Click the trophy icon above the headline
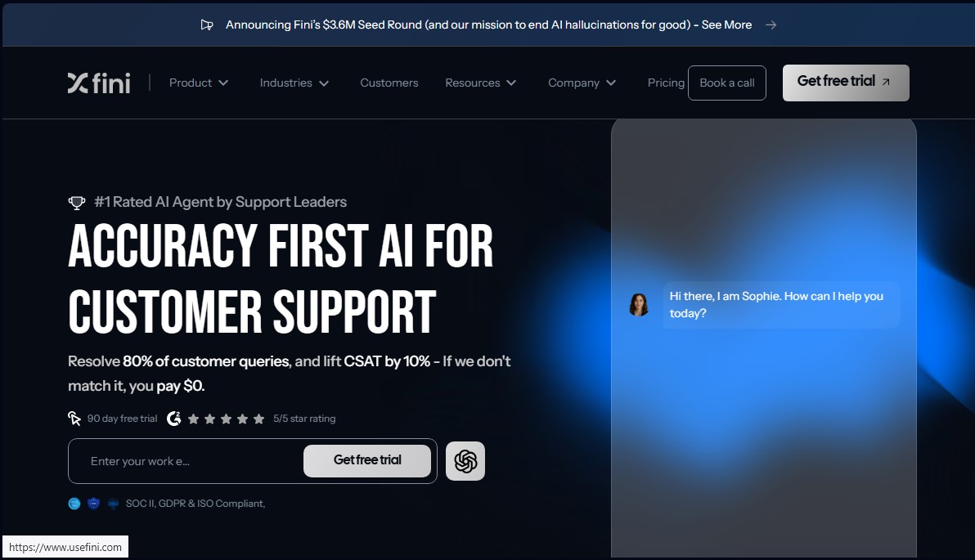975x560 pixels. click(77, 203)
